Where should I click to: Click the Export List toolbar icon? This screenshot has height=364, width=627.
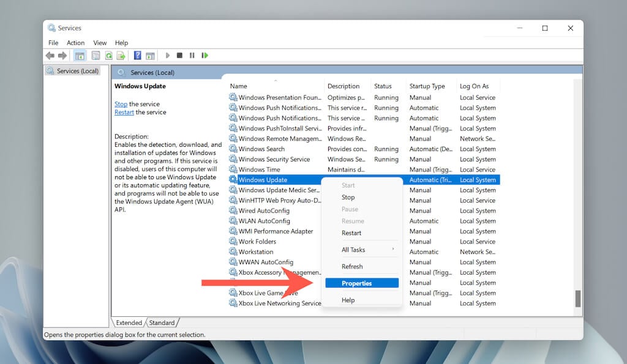coord(121,56)
